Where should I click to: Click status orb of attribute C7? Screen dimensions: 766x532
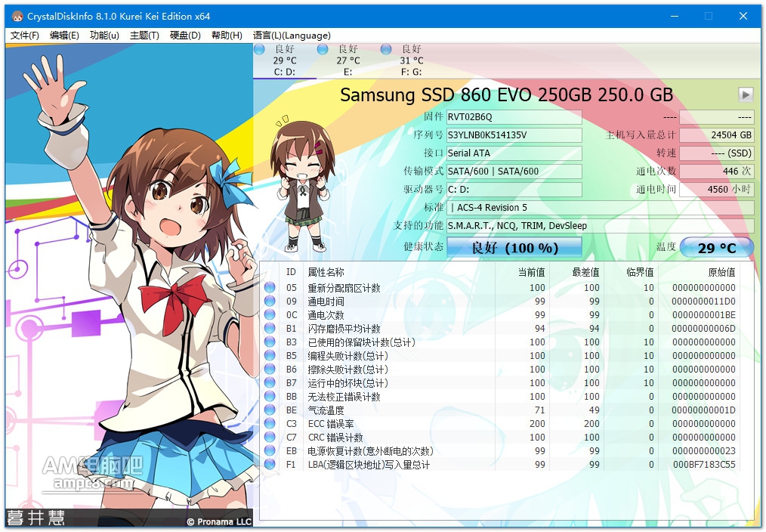click(x=270, y=438)
